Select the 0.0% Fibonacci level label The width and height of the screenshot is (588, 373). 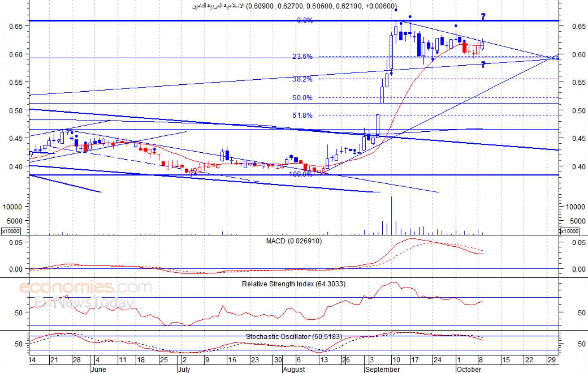tap(305, 20)
